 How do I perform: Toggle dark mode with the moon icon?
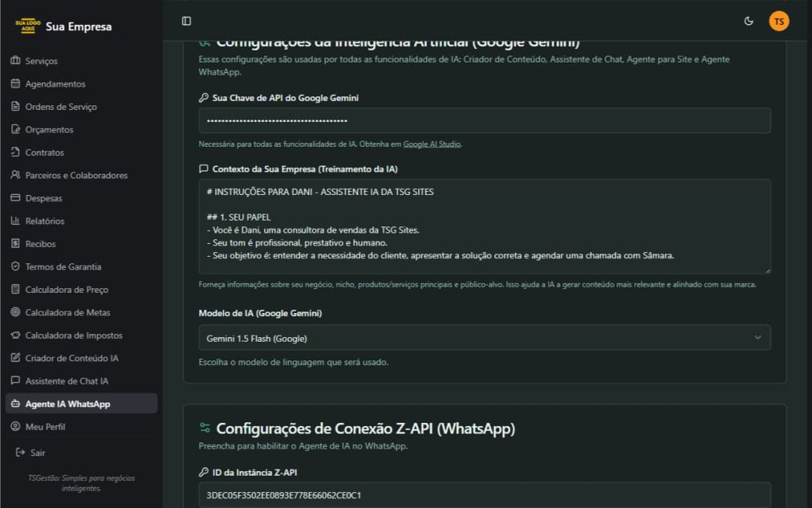[x=748, y=21]
